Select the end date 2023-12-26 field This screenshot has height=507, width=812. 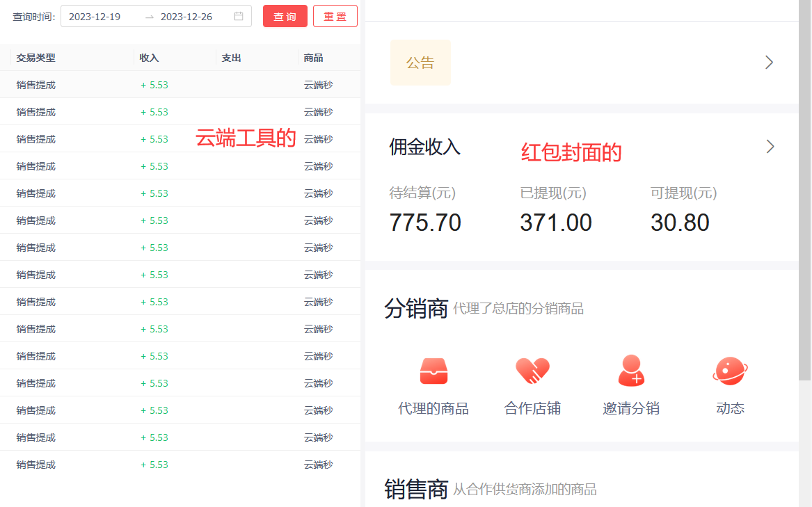(186, 17)
